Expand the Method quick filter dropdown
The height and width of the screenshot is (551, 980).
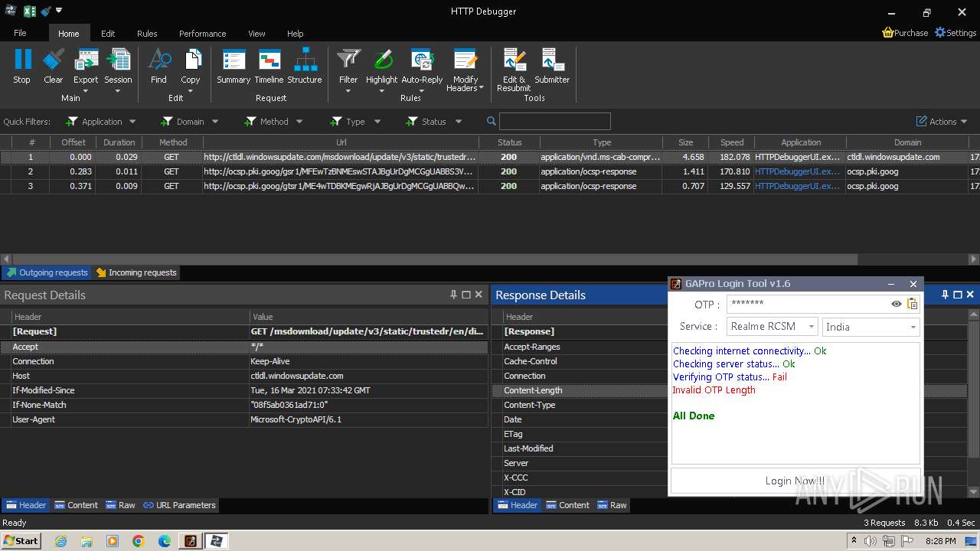click(x=299, y=121)
